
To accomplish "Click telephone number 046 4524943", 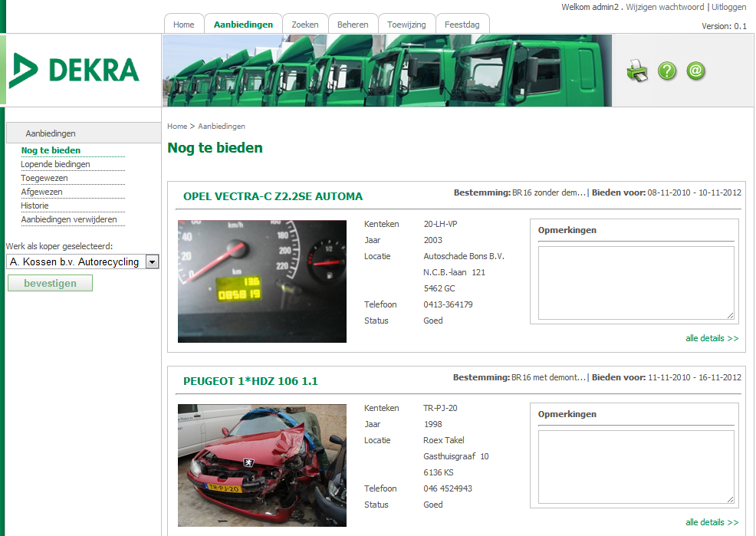I will coord(448,488).
